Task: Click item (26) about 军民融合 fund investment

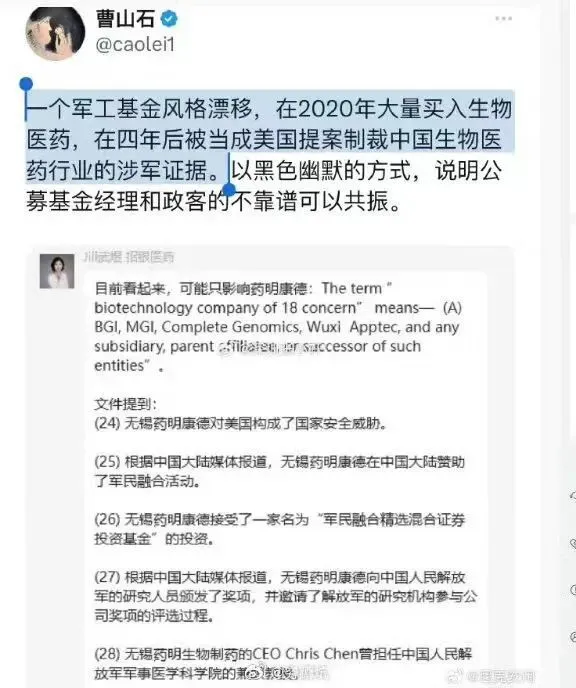Action: point(279,529)
